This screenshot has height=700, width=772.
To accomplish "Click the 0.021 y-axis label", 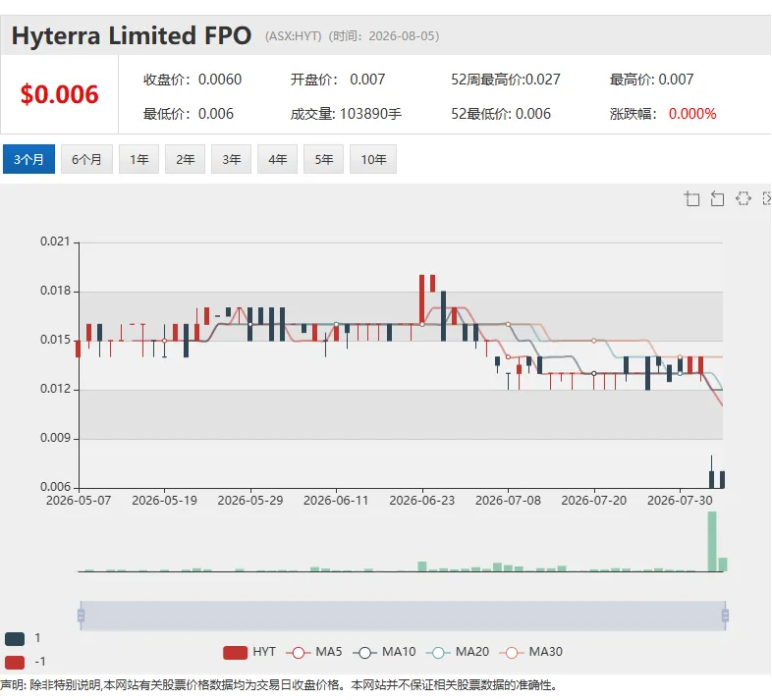I will (55, 242).
